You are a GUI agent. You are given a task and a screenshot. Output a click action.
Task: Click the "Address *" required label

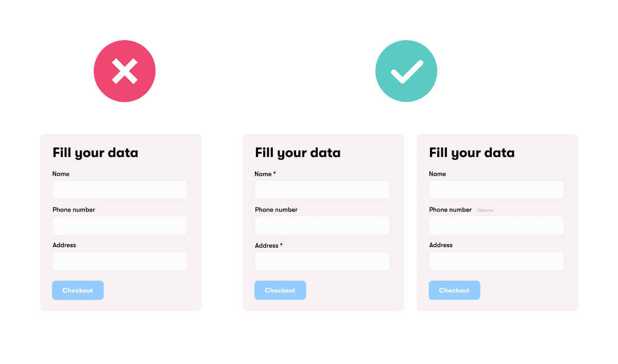click(269, 246)
